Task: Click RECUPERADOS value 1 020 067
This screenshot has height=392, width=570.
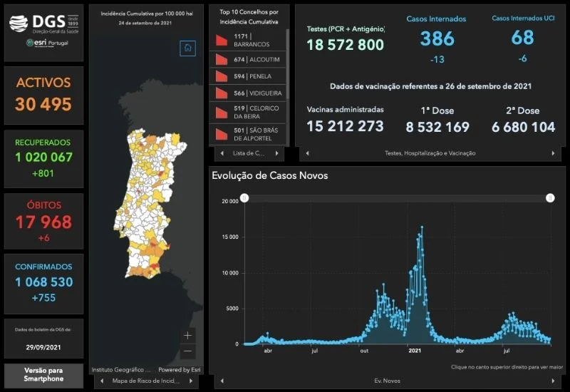Action: coord(43,157)
